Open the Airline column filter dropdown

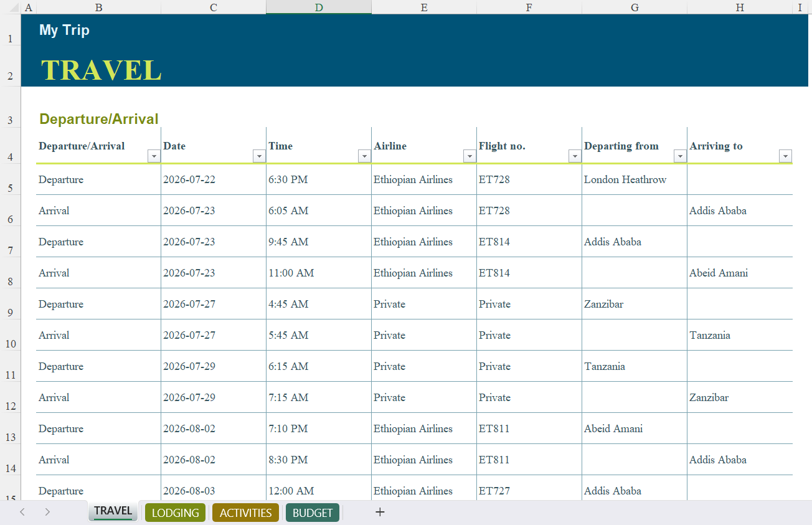(x=470, y=156)
